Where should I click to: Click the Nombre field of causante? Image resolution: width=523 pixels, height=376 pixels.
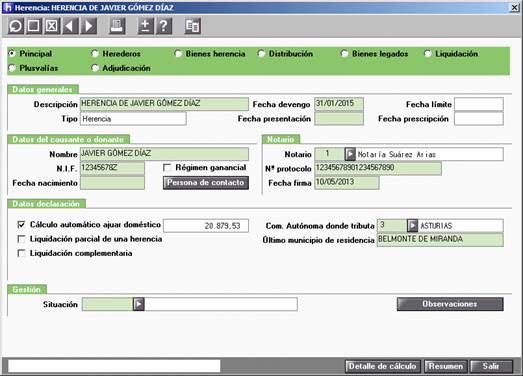pos(164,154)
